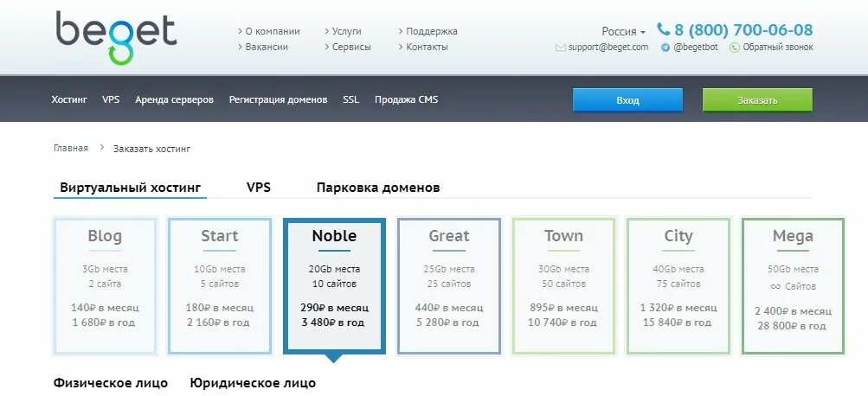Switch to the VPS tab below breadcrumbs

click(x=259, y=187)
